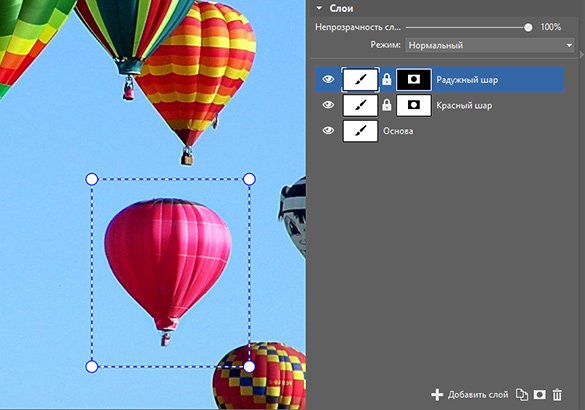This screenshot has width=585, height=410.
Task: Click the dropdown arrow next to Нормальный
Action: 569,46
